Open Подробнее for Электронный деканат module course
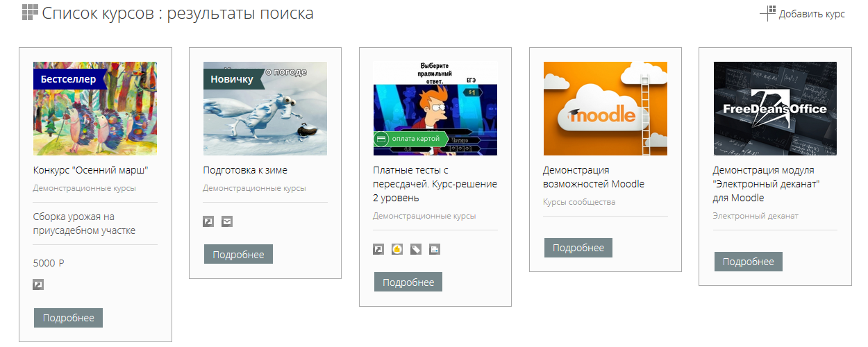 [x=749, y=262]
